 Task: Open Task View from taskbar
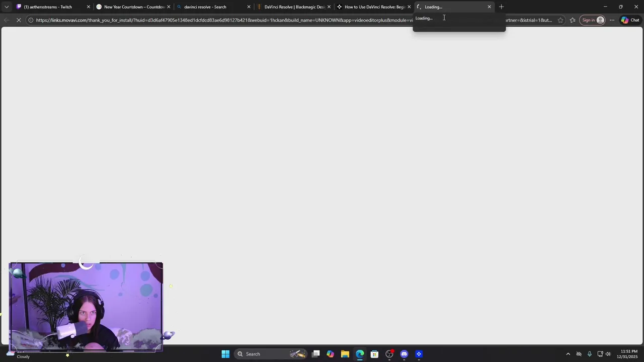point(315,354)
